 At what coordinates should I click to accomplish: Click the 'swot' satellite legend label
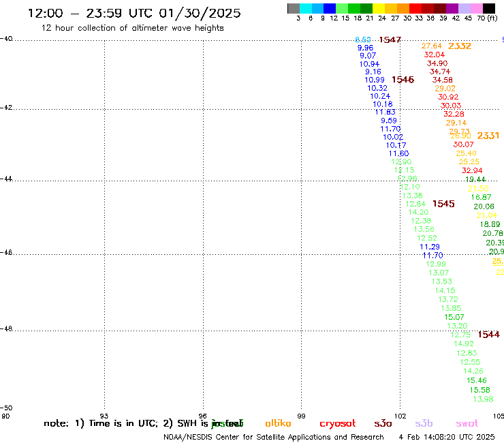click(467, 423)
